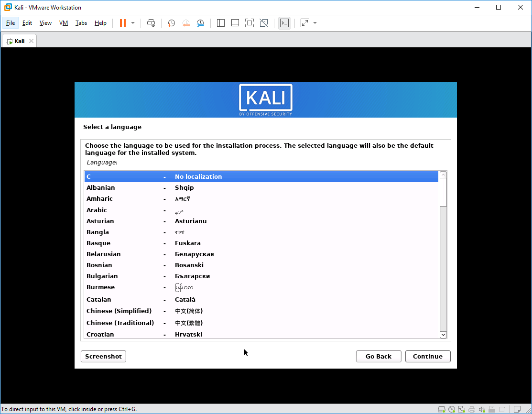The height and width of the screenshot is (414, 532).
Task: Open the power options dropdown arrow
Action: pyautogui.click(x=133, y=23)
